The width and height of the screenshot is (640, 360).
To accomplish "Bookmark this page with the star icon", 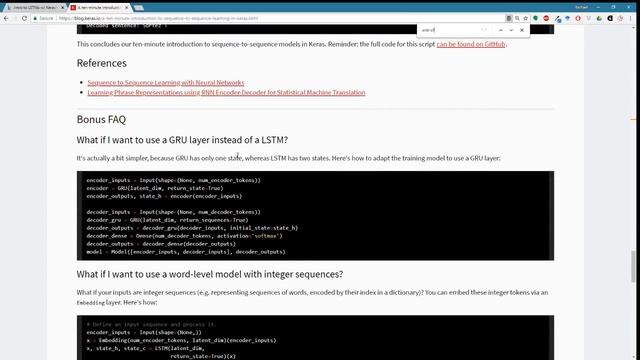I will [x=526, y=18].
